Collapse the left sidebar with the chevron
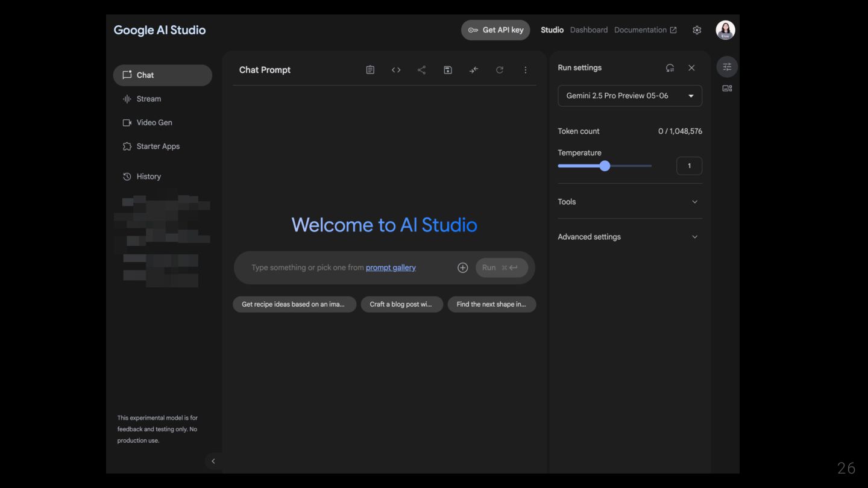The width and height of the screenshot is (868, 488). pos(213,461)
